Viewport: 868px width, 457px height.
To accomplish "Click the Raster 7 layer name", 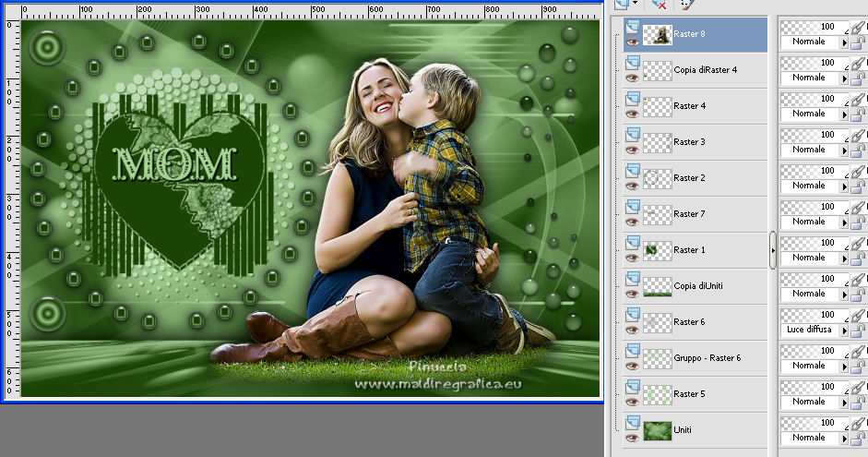I will click(689, 214).
